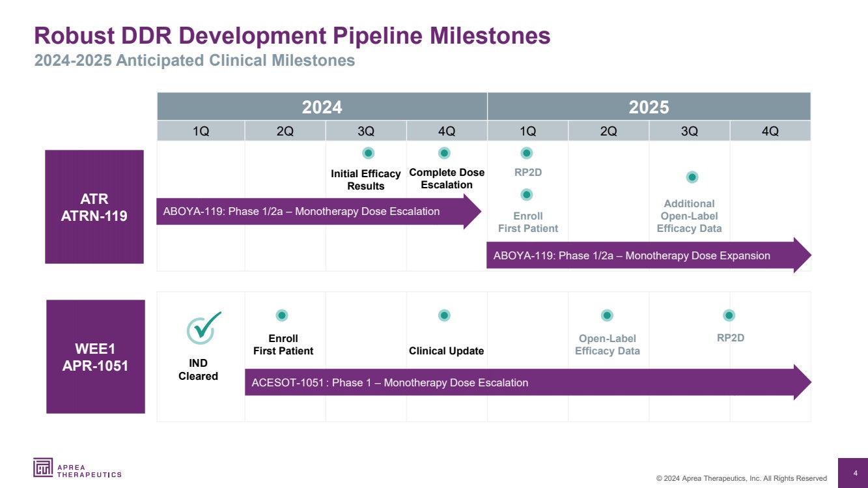The height and width of the screenshot is (488, 868).
Task: Click the 2025 year header
Action: [x=649, y=106]
